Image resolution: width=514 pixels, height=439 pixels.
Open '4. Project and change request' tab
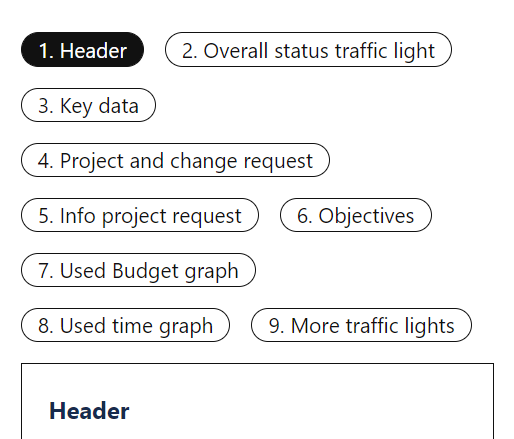(x=175, y=160)
